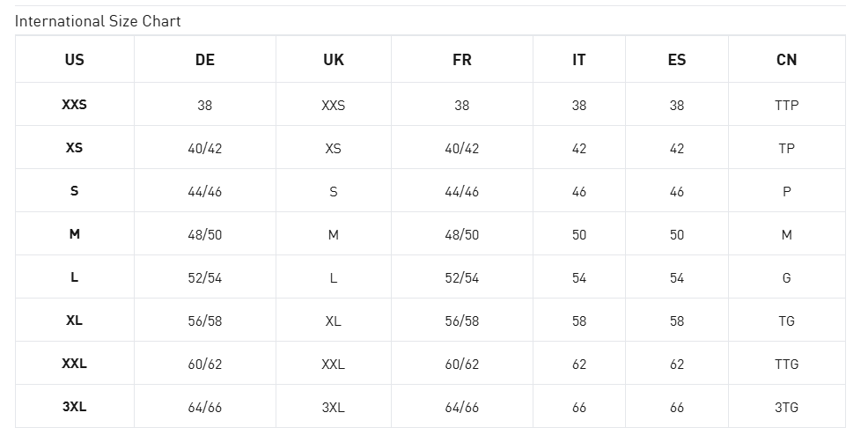868x435 pixels.
Task: Select the UK size XL cell
Action: pos(334,321)
